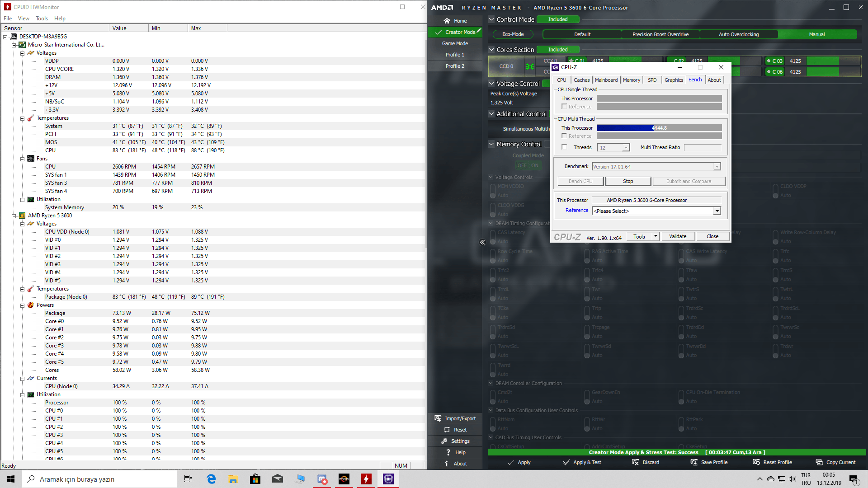Click the Reset icon in the sidebar
The height and width of the screenshot is (488, 868).
447,430
